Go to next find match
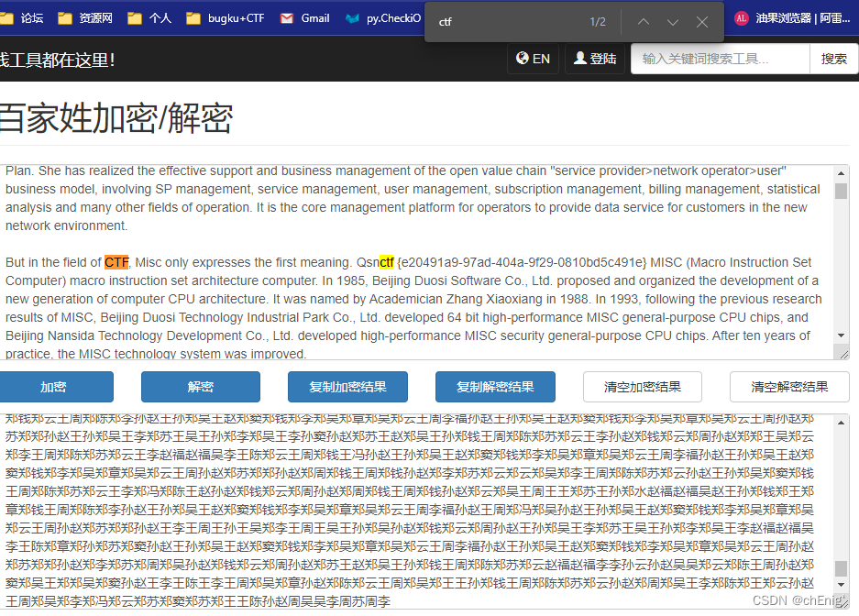This screenshot has width=859, height=616. (x=673, y=22)
